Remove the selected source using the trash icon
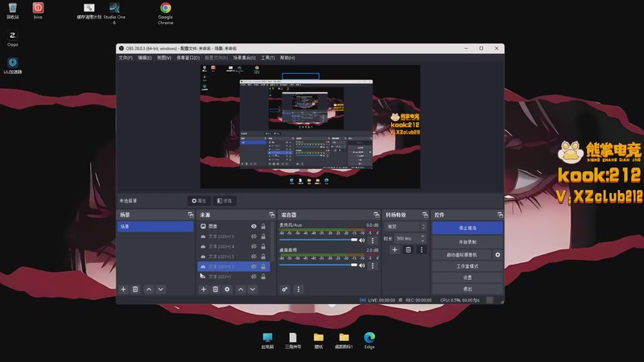Image resolution: width=644 pixels, height=362 pixels. (x=215, y=290)
